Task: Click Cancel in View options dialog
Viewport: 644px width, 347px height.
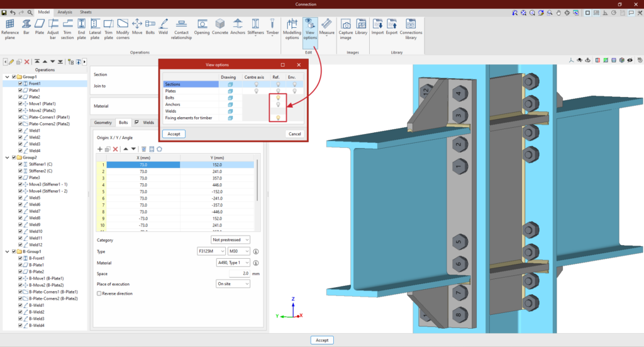Action: click(x=294, y=134)
